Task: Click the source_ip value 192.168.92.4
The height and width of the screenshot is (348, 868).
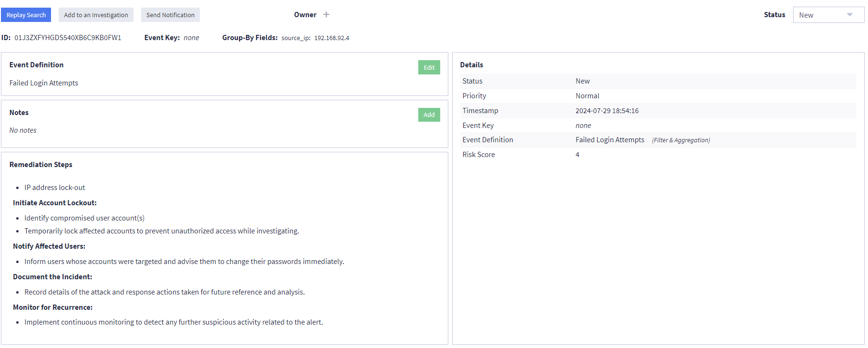Action: pyautogui.click(x=331, y=38)
